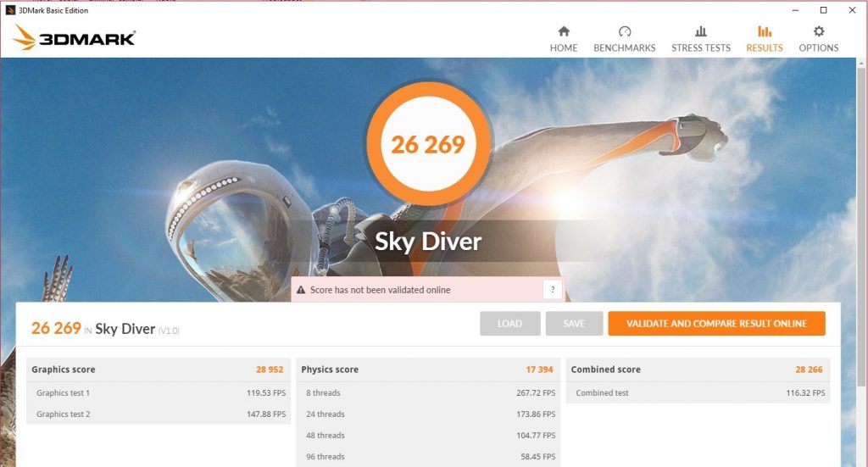
Task: Click the SAVE button
Action: click(574, 324)
